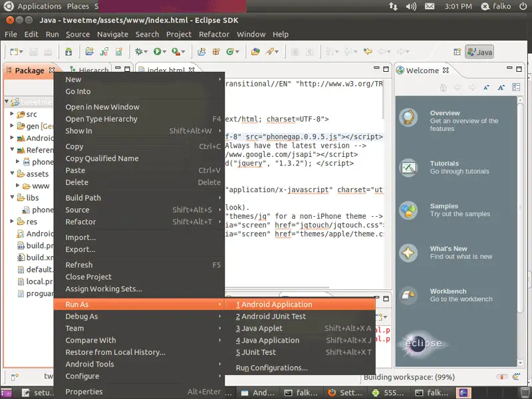Switch to the Firefox Sett... taskbar window

click(345, 392)
